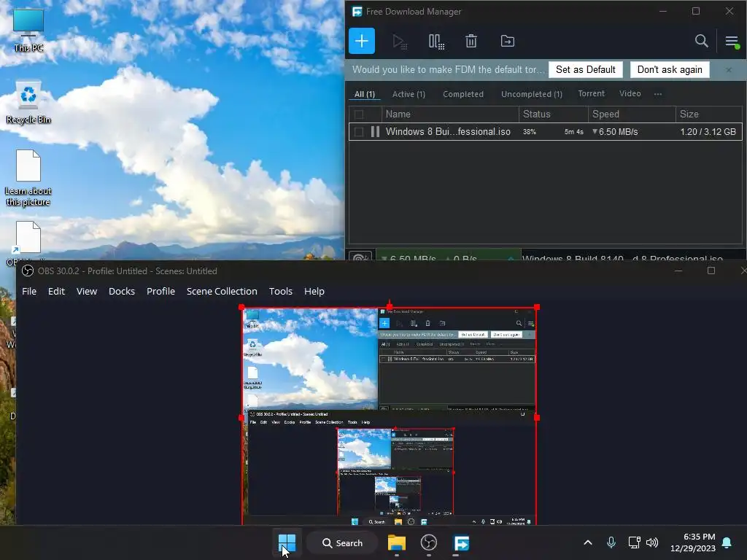Click the taskbar Search box
The height and width of the screenshot is (560, 747).
[x=342, y=542]
